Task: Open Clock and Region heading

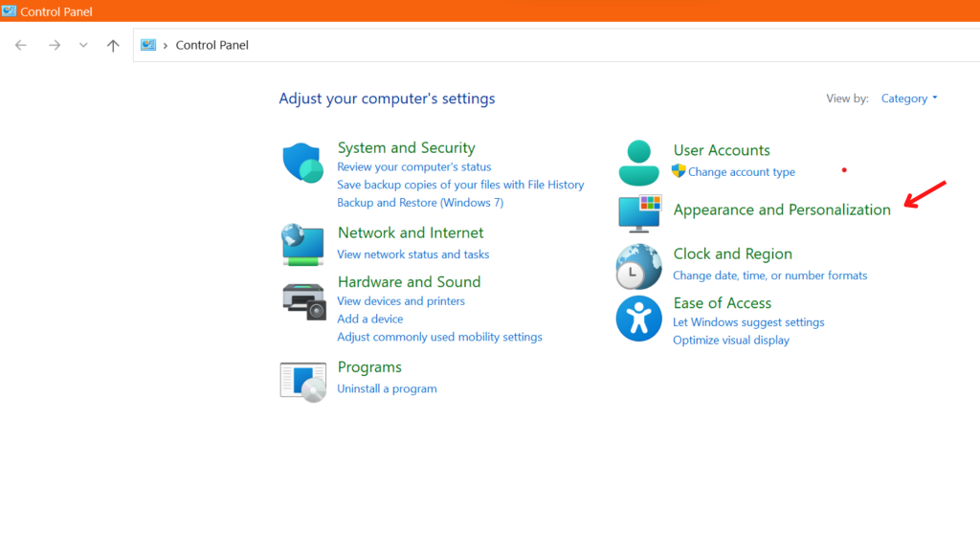Action: 732,253
